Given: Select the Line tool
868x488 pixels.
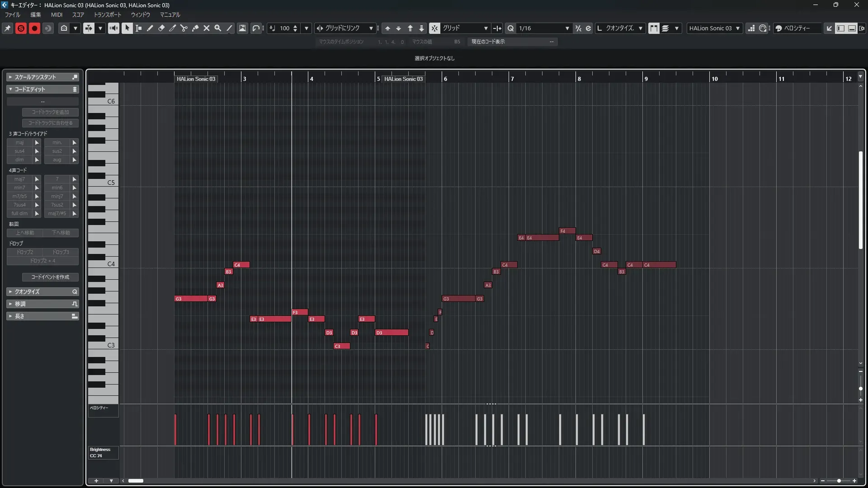Looking at the screenshot, I should (230, 28).
